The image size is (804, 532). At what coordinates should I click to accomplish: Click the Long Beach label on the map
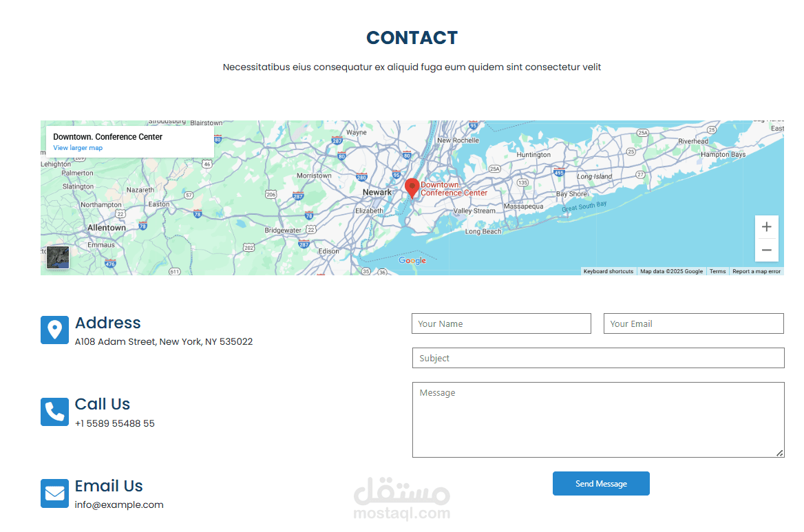[x=483, y=231]
